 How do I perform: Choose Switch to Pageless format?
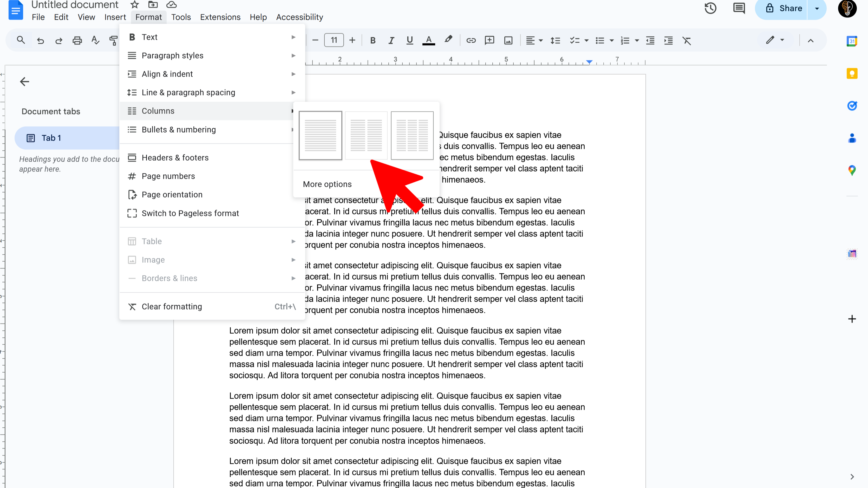coord(212,213)
